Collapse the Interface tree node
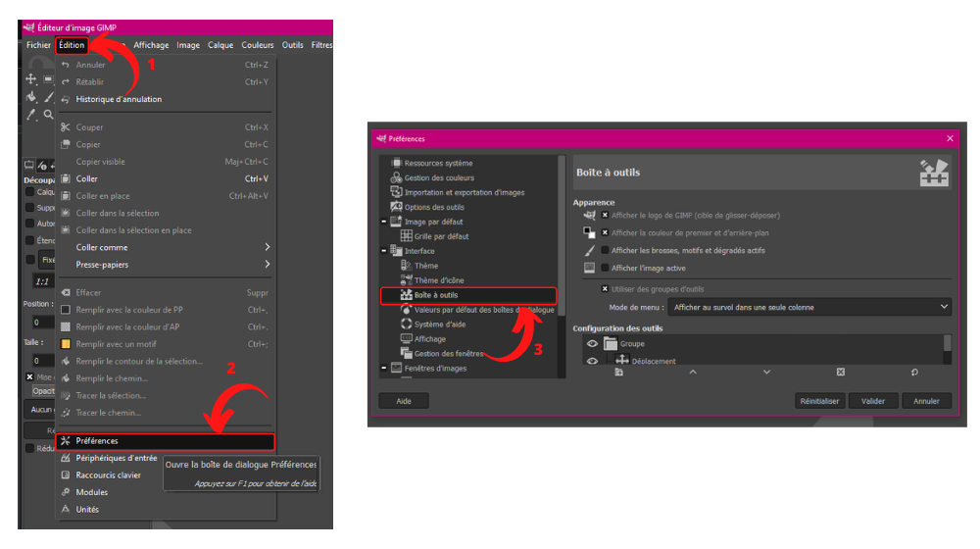980x549 pixels. click(x=384, y=251)
